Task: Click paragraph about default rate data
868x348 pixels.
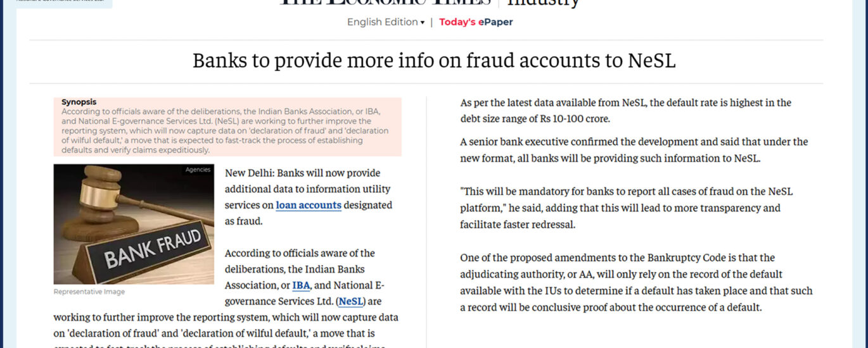Action: [626, 111]
